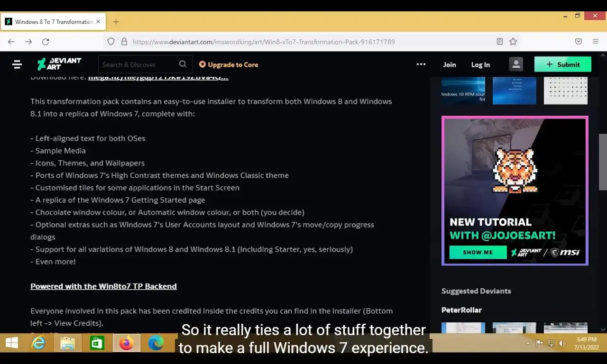Save page to Pocket
This screenshot has width=607, height=364.
pyautogui.click(x=579, y=42)
